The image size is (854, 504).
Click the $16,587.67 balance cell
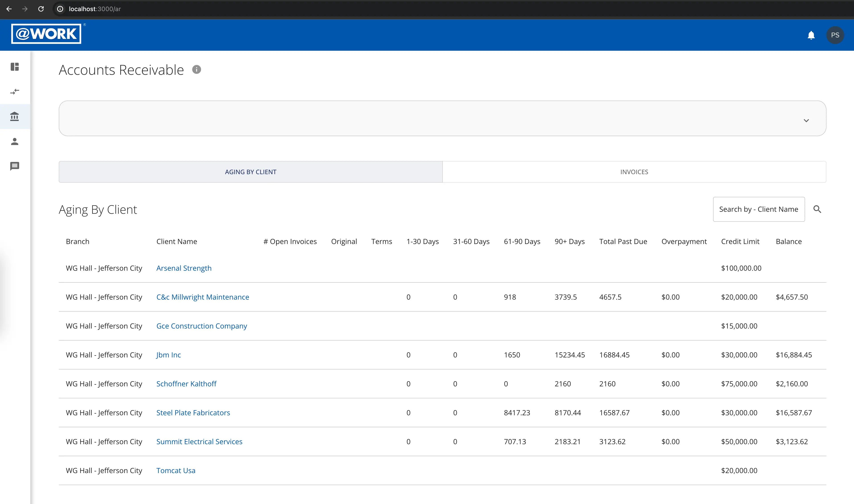(x=793, y=412)
